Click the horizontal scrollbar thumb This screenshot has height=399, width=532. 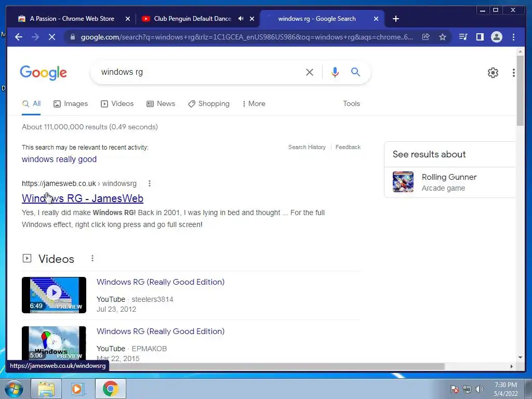(225, 366)
